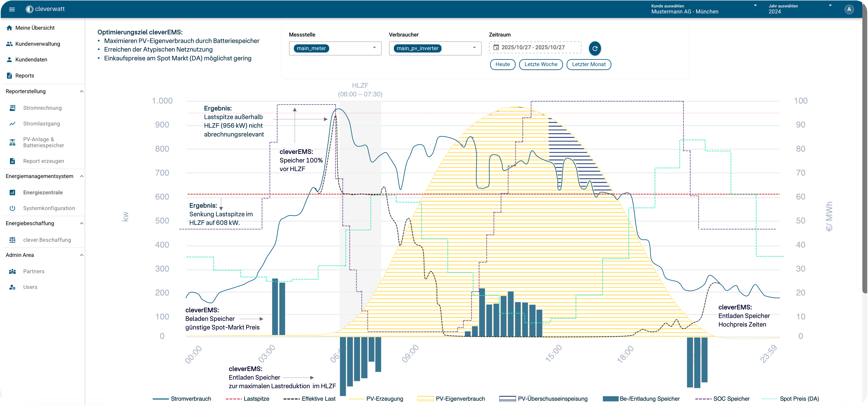Viewport: 868px width, 406px height.
Task: Collapse the Reporterstellung section
Action: [81, 91]
